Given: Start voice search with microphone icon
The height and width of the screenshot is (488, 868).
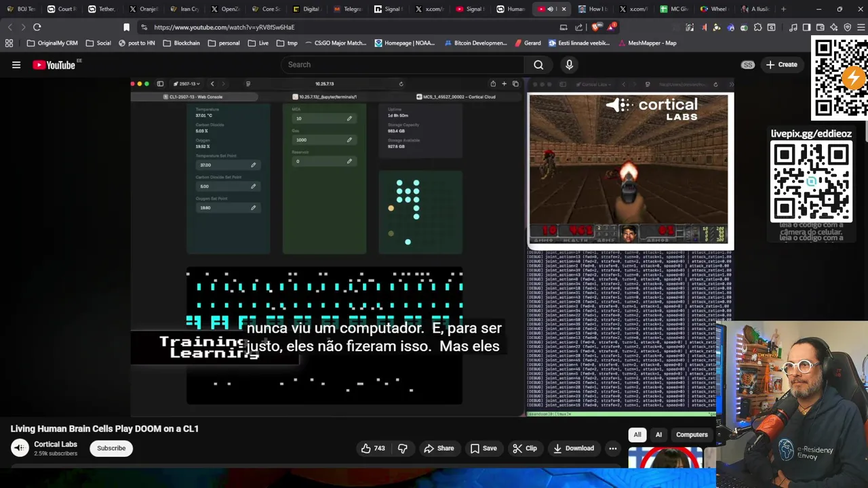Looking at the screenshot, I should click(x=569, y=64).
